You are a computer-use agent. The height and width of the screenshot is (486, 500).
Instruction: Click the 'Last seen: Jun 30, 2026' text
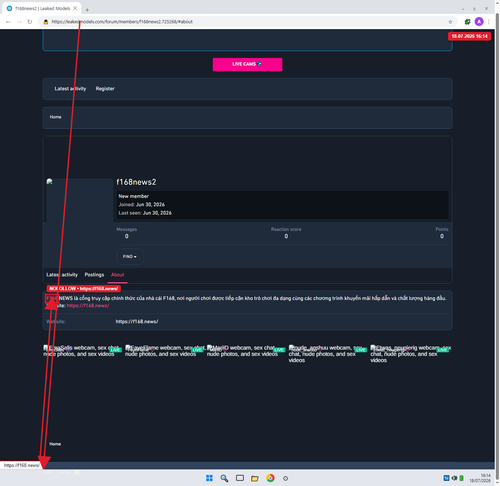[x=145, y=213]
